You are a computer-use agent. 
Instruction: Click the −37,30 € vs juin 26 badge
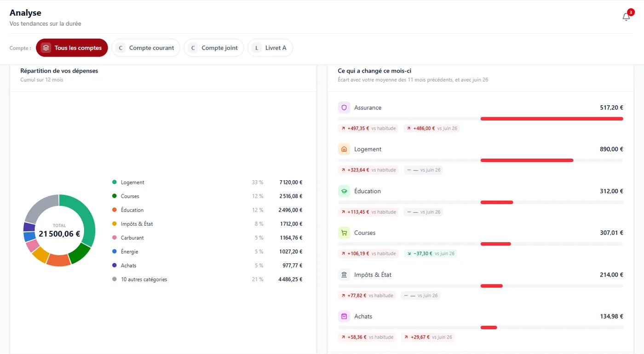(431, 253)
